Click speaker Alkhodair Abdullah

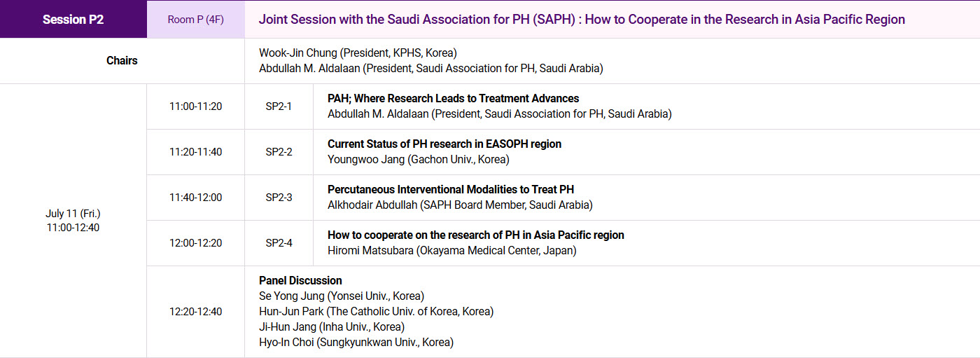point(459,205)
